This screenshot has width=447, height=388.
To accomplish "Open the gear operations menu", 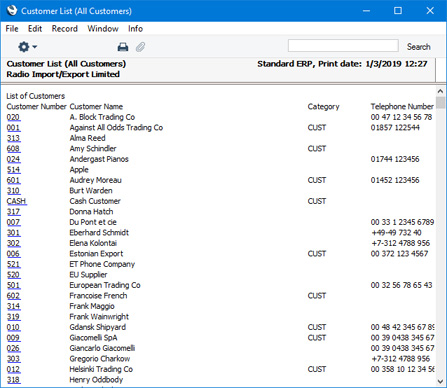I will [x=27, y=47].
